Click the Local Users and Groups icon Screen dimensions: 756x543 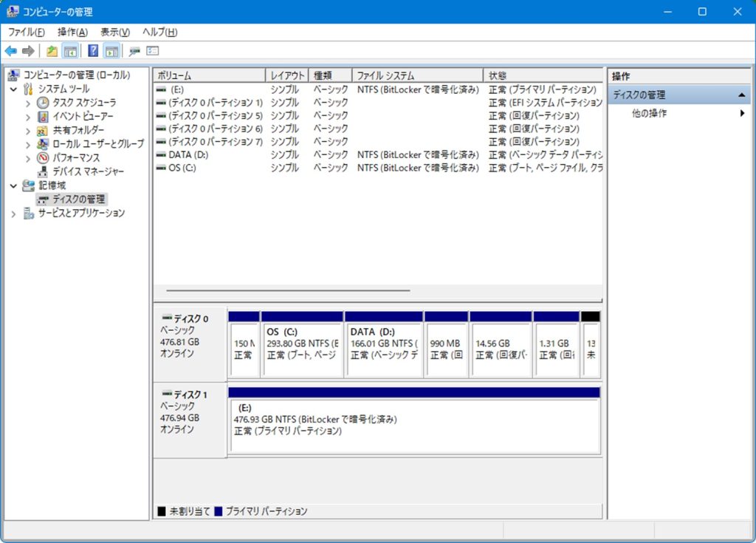(x=43, y=144)
